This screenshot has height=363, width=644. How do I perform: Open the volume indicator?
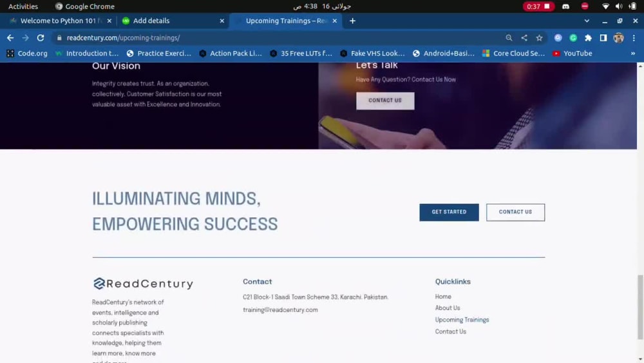pos(619,6)
